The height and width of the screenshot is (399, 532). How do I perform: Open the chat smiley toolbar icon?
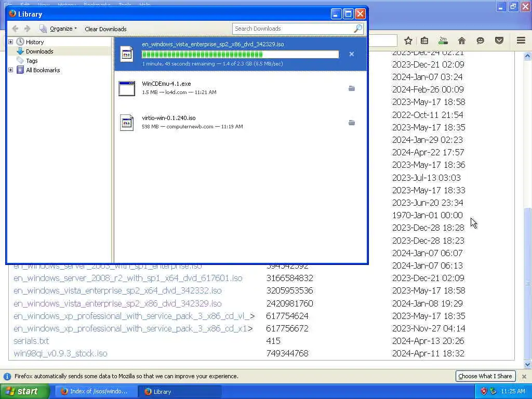pos(480,41)
